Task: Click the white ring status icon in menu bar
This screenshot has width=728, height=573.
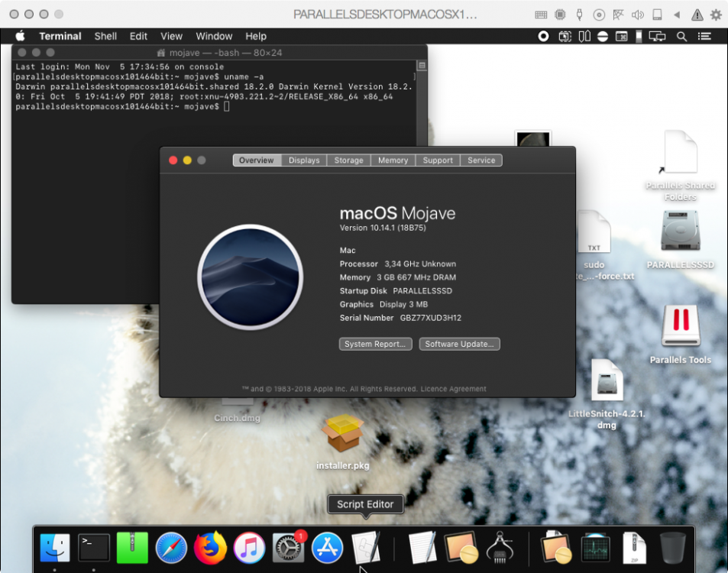Action: (543, 36)
